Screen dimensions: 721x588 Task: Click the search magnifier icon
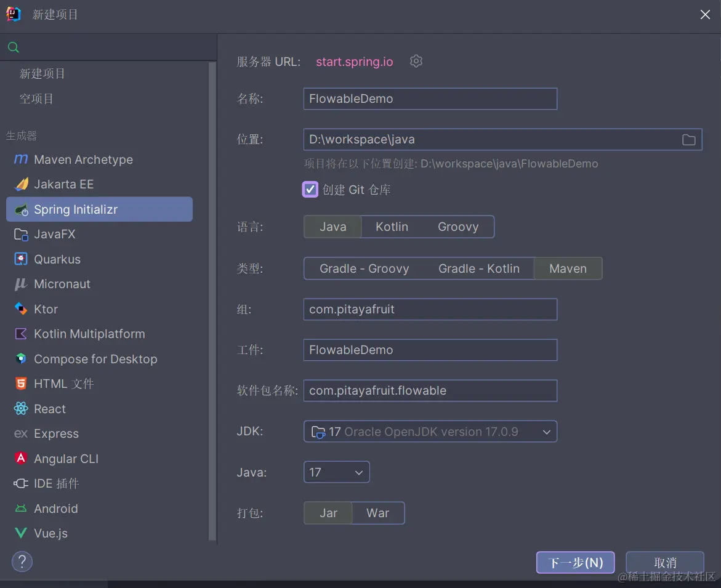click(14, 47)
